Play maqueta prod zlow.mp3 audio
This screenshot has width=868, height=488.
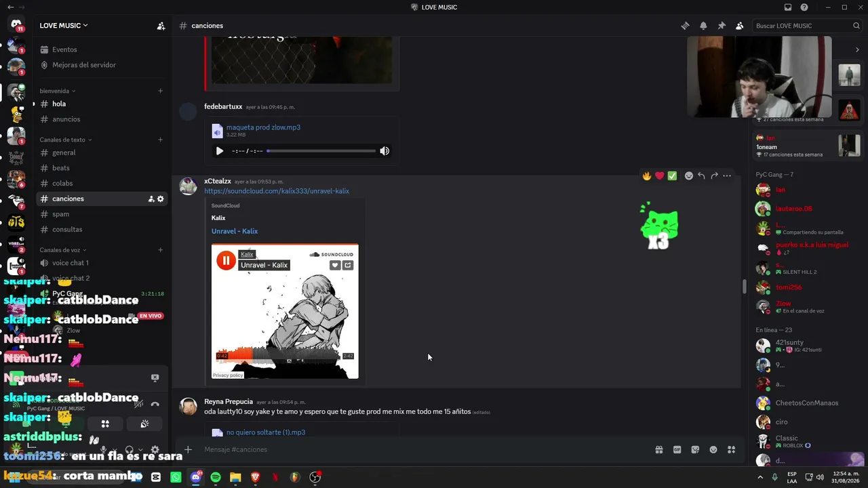point(219,151)
